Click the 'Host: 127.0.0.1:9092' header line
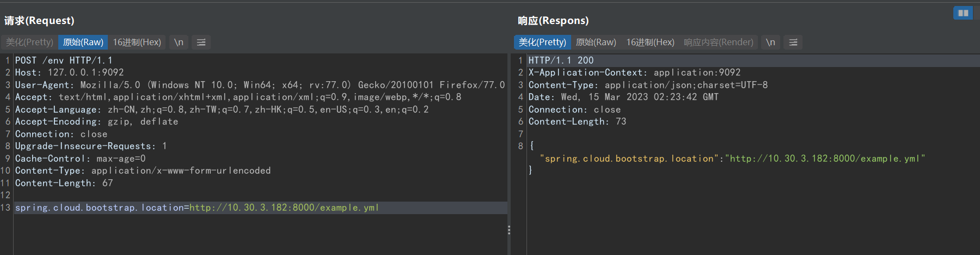 pos(69,72)
